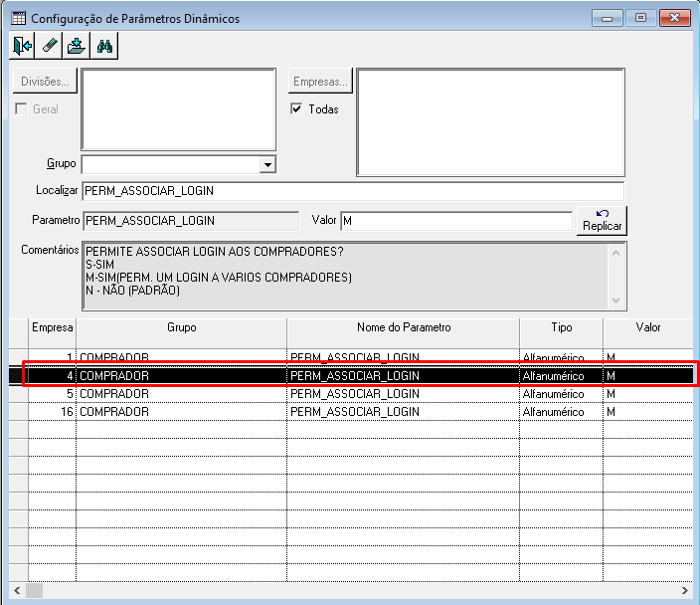Select the Empresa 5 cell
Screen dimensions: 700x605
click(x=53, y=394)
